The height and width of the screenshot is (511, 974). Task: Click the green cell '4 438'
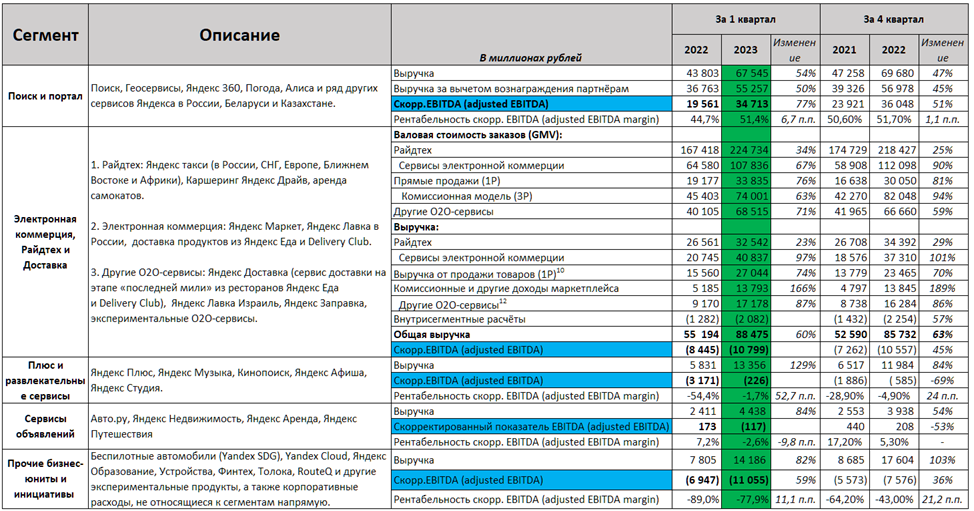point(745,411)
